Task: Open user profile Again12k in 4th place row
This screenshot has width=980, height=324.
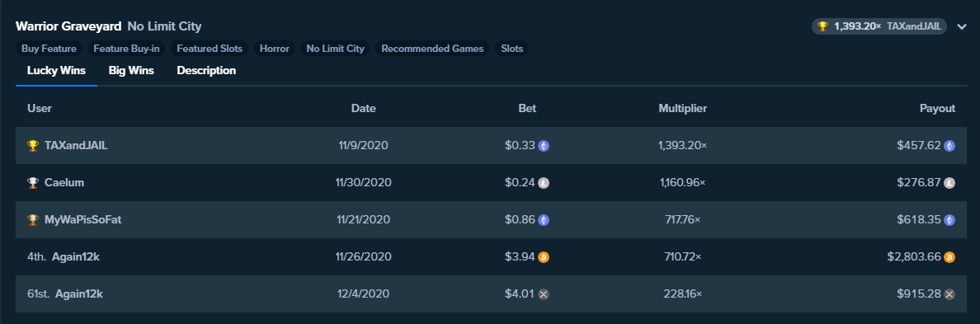Action: (x=76, y=257)
